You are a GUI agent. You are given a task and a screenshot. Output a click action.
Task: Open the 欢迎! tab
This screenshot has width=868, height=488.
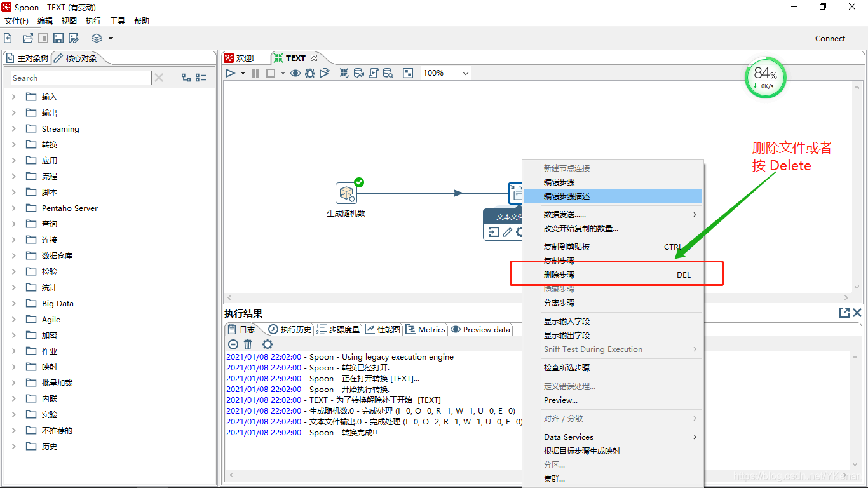pos(240,58)
